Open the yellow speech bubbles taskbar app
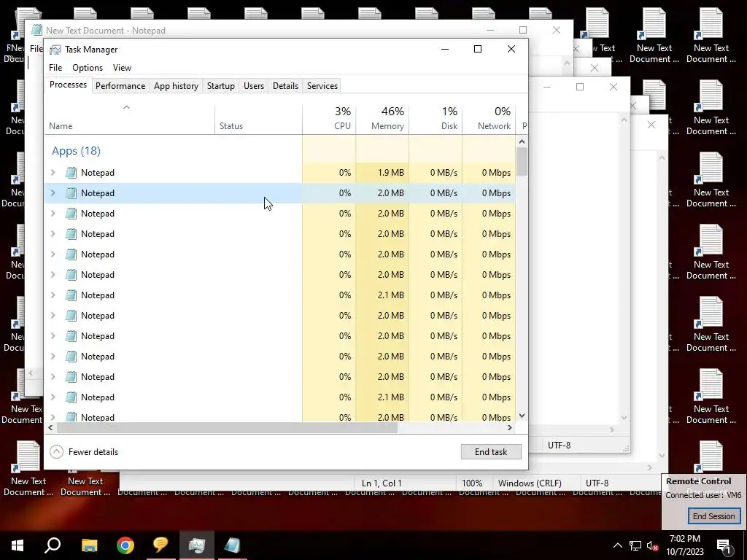Screen dimensions: 747x560 click(x=161, y=545)
